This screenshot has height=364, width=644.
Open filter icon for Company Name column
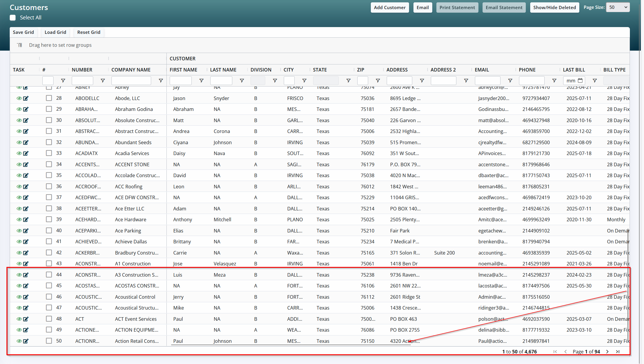(x=161, y=81)
